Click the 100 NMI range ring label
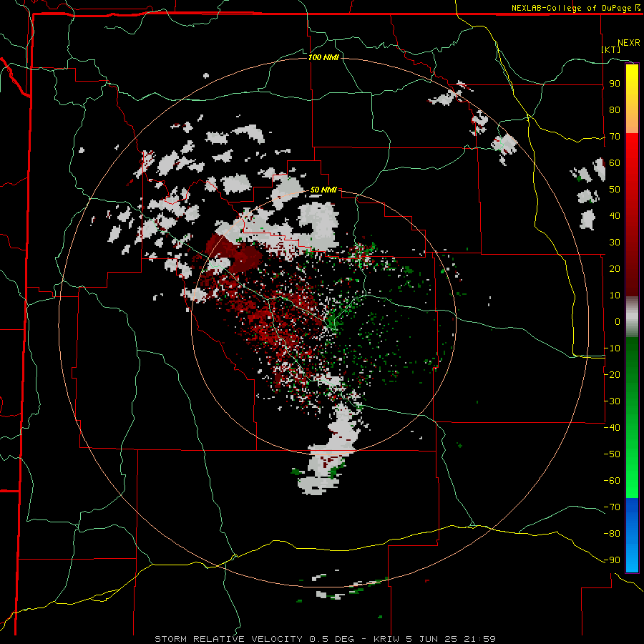 click(x=323, y=57)
